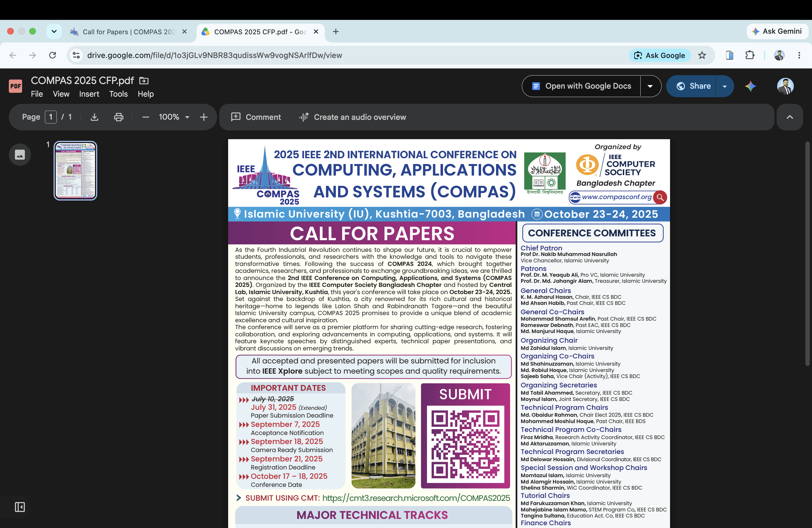
Task: Open the reading list side panel icon
Action: coord(729,55)
